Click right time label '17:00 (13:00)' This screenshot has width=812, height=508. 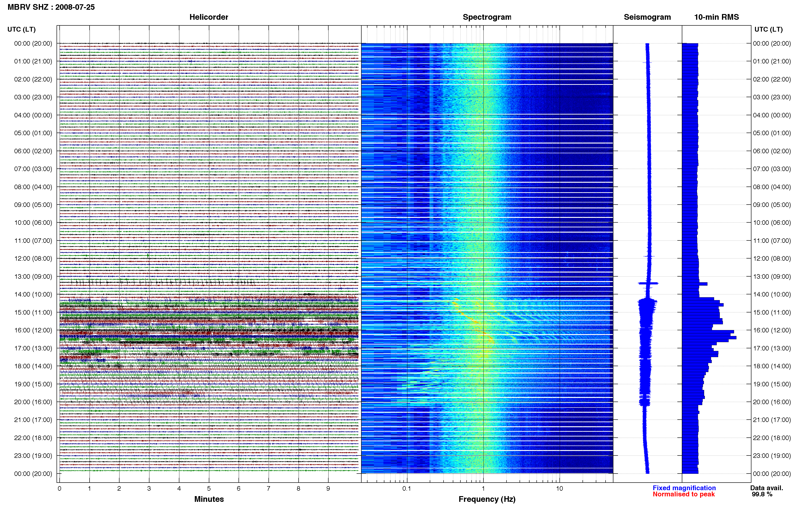(x=772, y=348)
